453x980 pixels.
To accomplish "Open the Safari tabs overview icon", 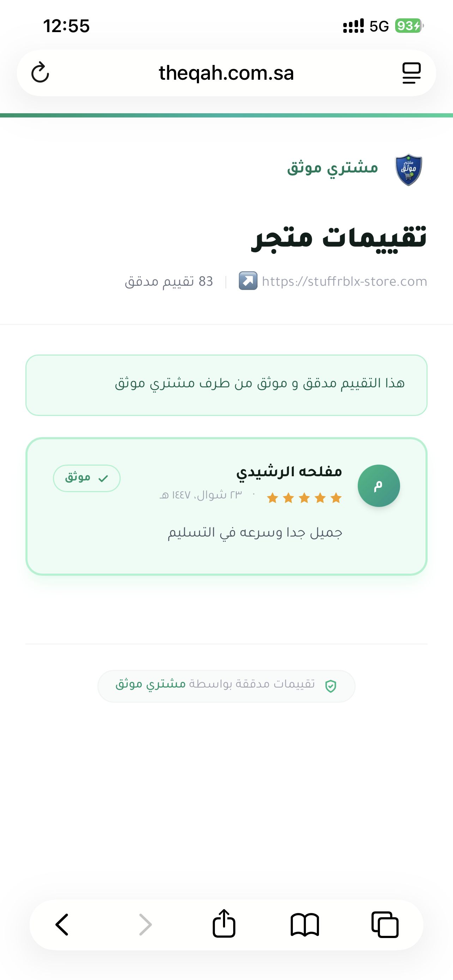I will coord(385,925).
